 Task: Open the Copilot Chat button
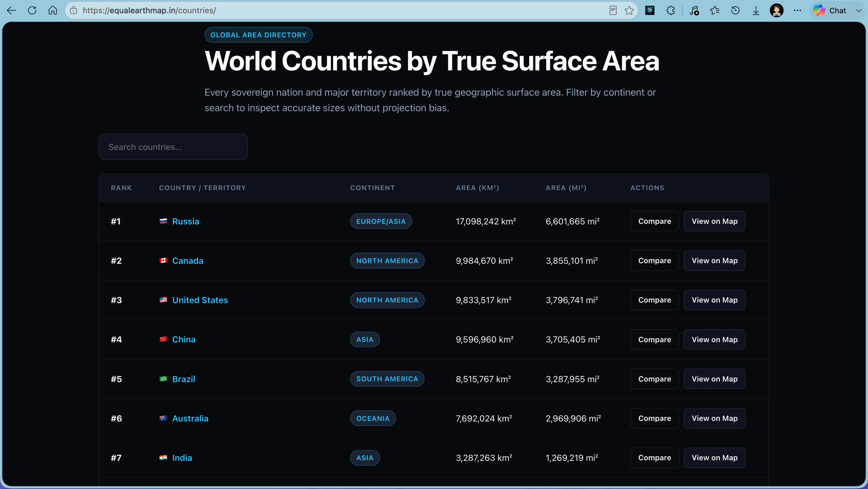click(829, 10)
